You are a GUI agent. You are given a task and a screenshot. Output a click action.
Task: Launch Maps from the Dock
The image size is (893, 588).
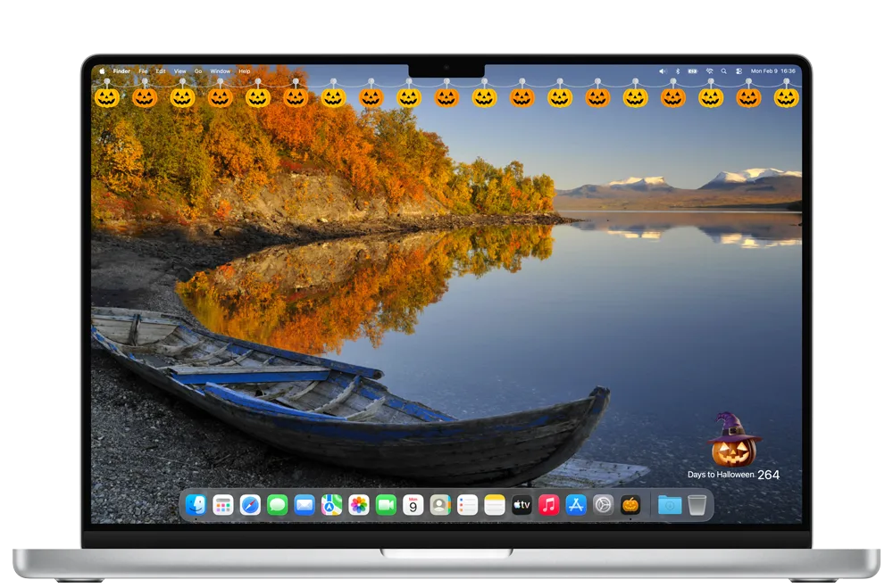tap(331, 505)
